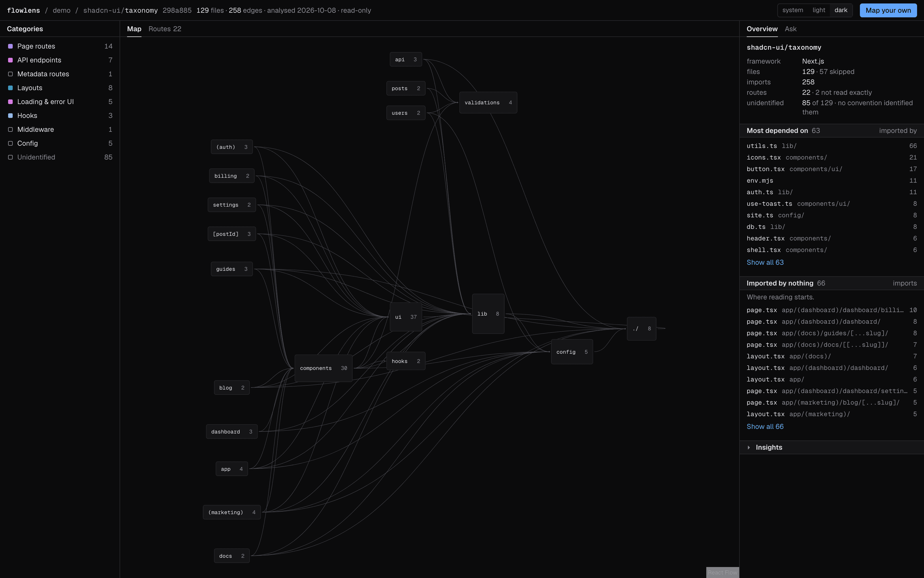Select the components node in the map

(323, 368)
